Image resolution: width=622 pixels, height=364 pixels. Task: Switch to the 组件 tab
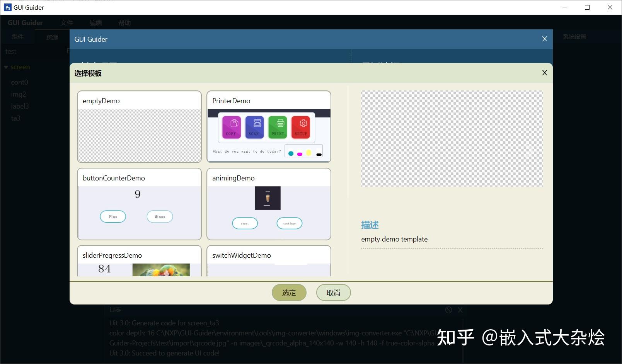18,36
